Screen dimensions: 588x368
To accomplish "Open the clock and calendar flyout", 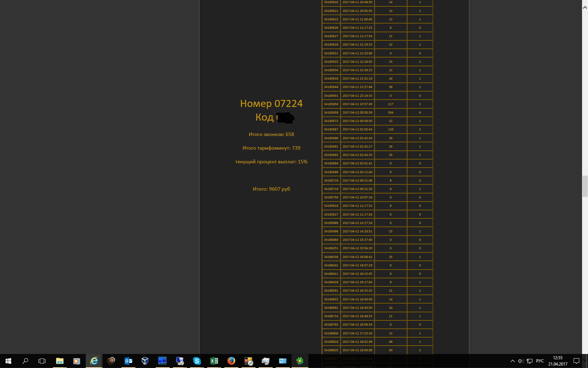I will [558, 361].
